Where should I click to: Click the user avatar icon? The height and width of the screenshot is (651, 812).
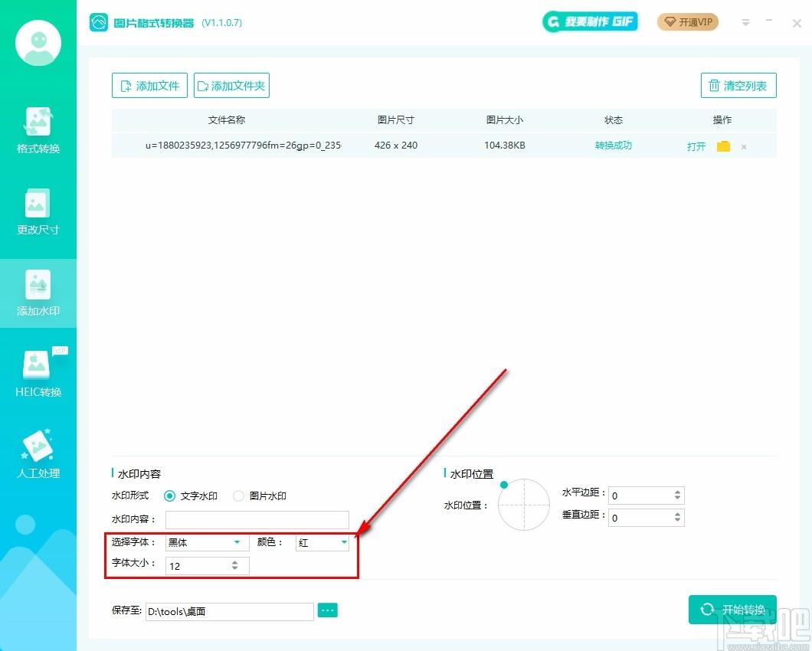(38, 43)
